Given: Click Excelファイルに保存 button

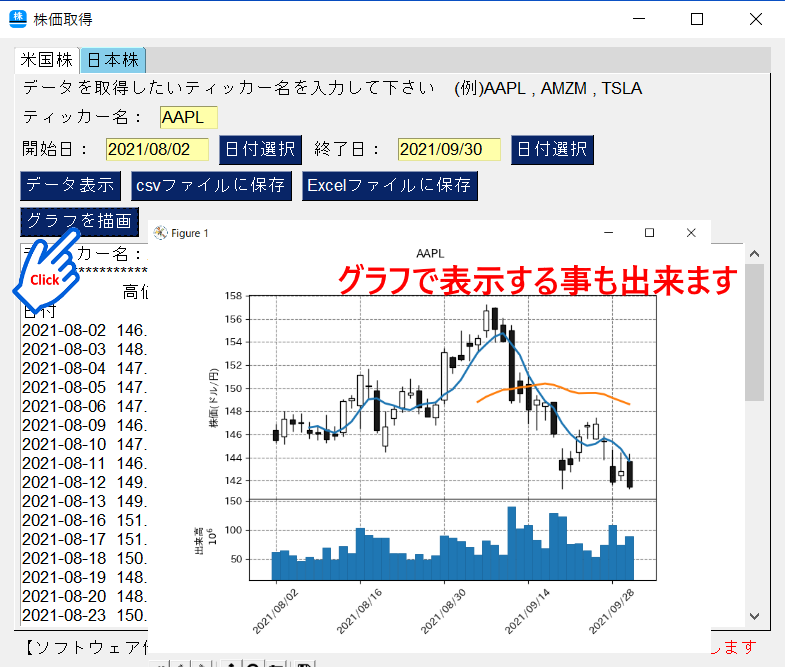Looking at the screenshot, I should [x=390, y=186].
